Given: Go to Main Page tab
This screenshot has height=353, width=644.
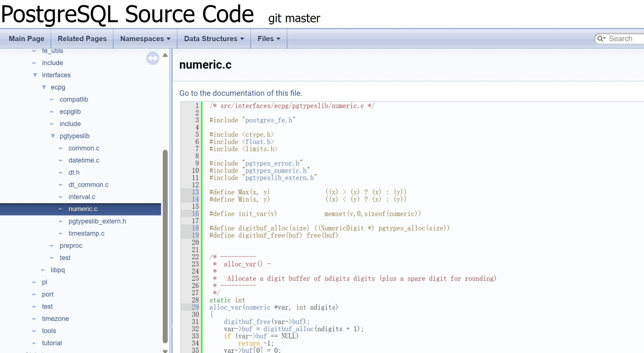Looking at the screenshot, I should point(27,39).
